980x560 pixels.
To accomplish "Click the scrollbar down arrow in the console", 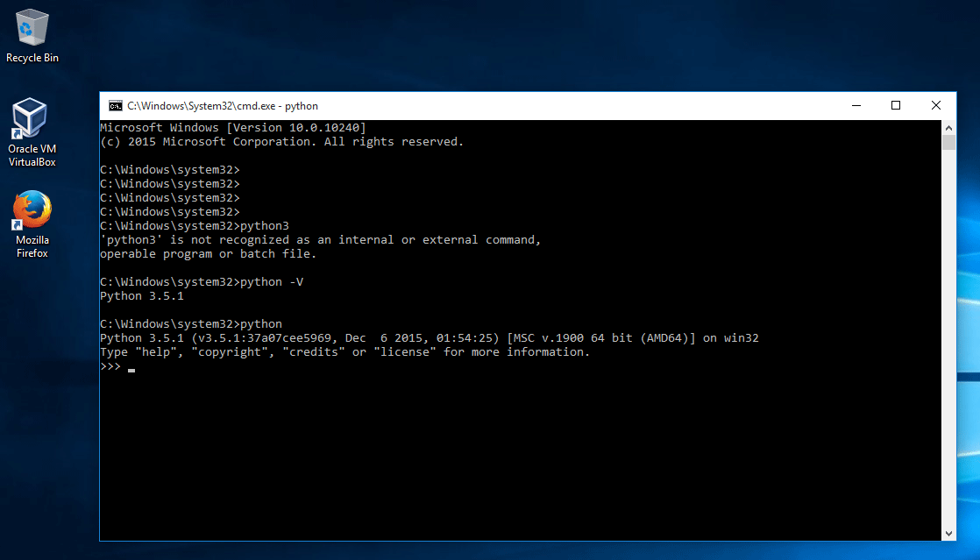I will pos(948,532).
